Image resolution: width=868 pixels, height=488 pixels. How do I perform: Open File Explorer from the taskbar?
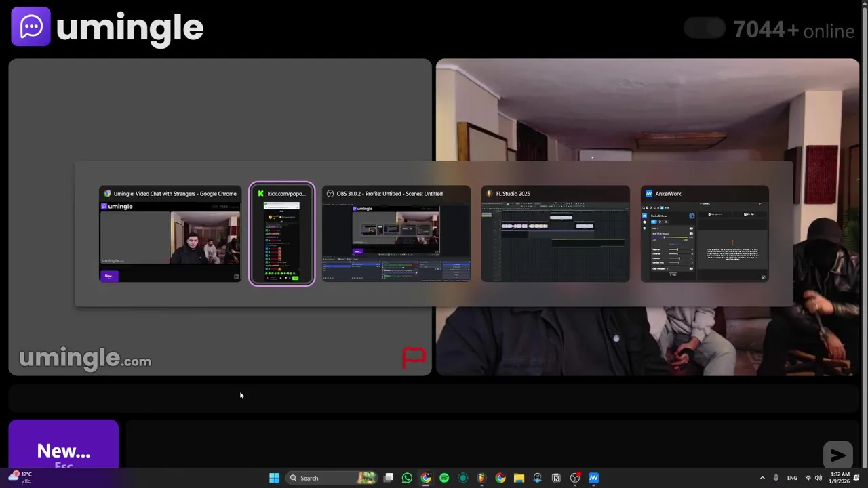coord(519,478)
